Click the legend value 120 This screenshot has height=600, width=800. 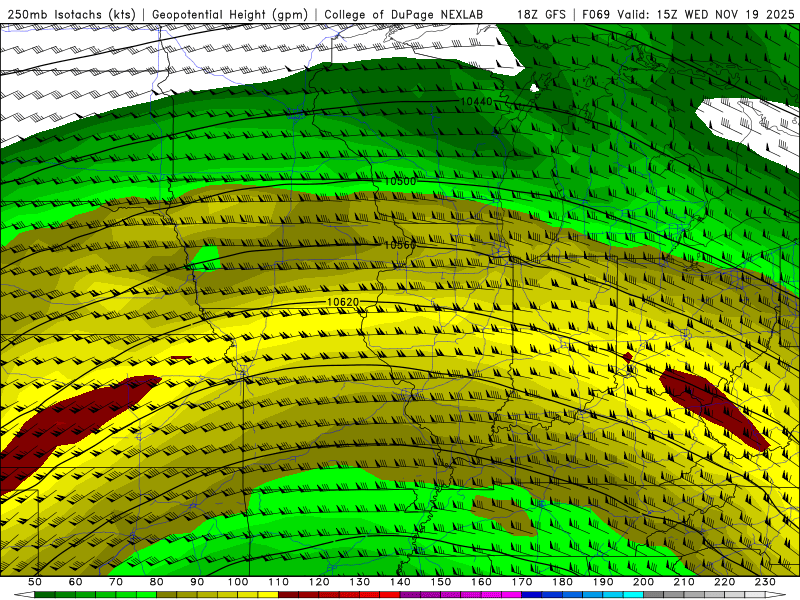click(x=319, y=582)
